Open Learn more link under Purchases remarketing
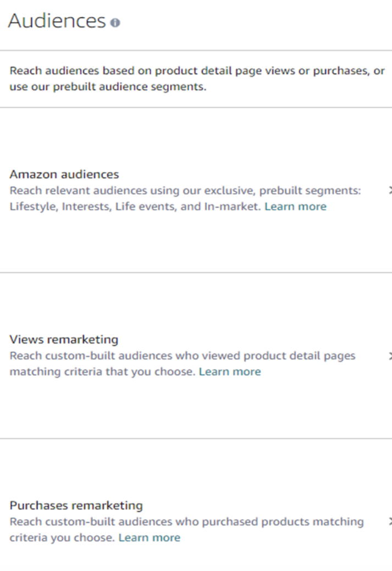This screenshot has height=571, width=392. click(x=150, y=538)
